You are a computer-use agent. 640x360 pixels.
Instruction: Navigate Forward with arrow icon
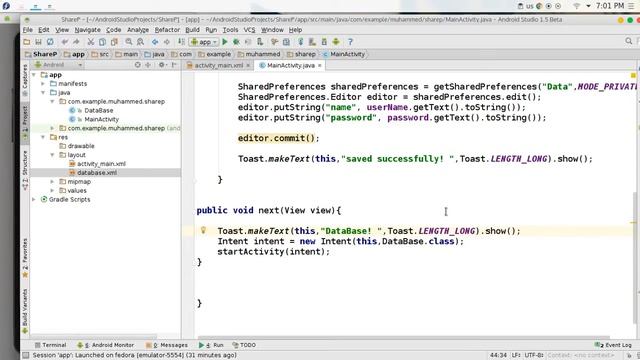pyautogui.click(x=167, y=42)
